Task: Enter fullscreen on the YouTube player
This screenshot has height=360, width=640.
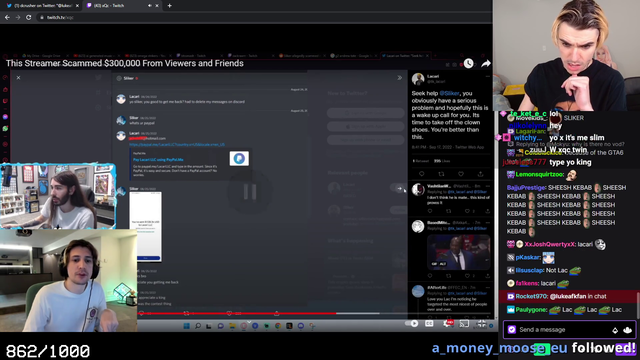Action: [x=482, y=324]
